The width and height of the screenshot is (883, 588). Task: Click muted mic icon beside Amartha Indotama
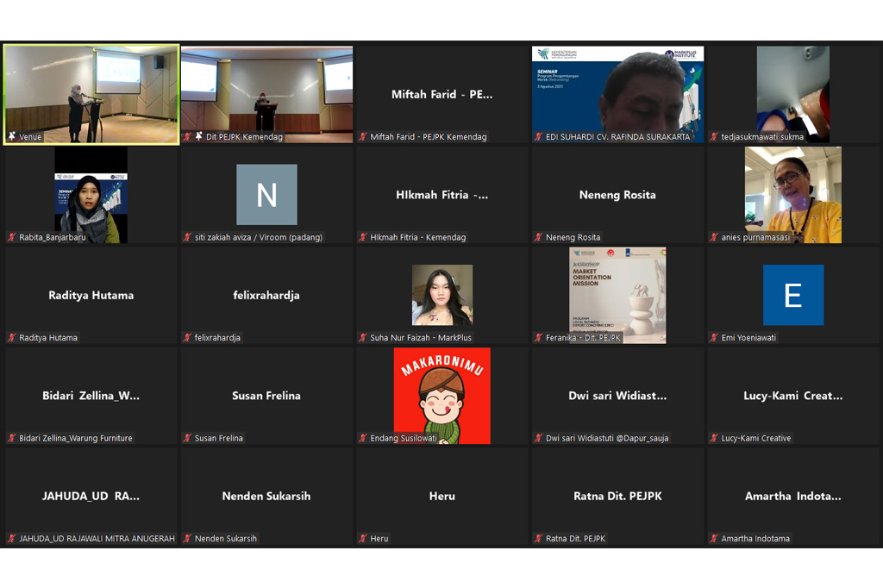[714, 539]
